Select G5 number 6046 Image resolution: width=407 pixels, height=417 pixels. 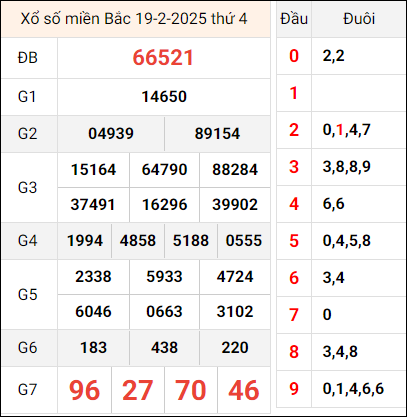pos(93,312)
